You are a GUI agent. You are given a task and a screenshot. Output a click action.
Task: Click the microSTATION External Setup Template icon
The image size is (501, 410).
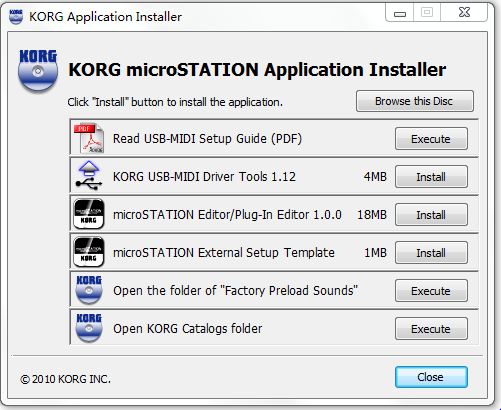tap(89, 252)
